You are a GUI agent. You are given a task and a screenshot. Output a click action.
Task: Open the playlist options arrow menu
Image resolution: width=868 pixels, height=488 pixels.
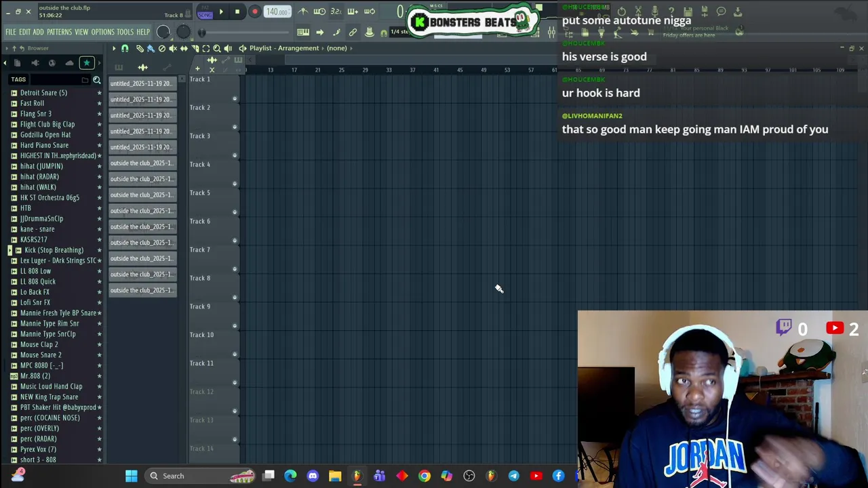pyautogui.click(x=114, y=48)
